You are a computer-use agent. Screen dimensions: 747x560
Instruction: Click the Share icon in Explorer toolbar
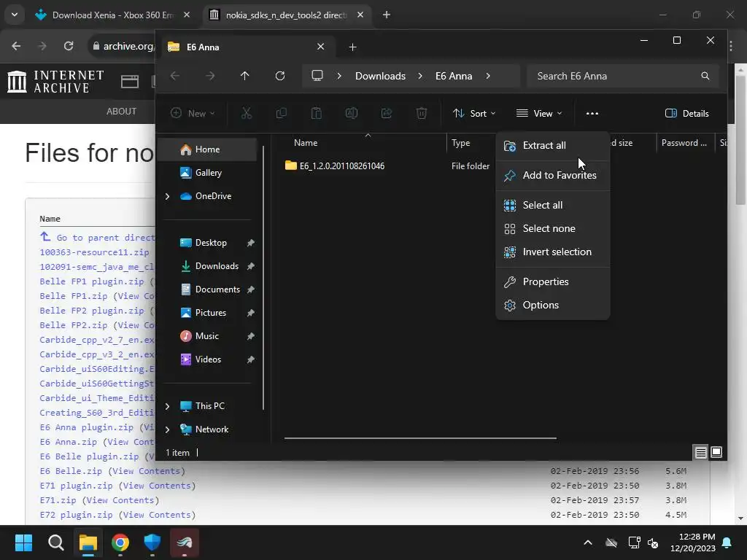click(x=387, y=113)
